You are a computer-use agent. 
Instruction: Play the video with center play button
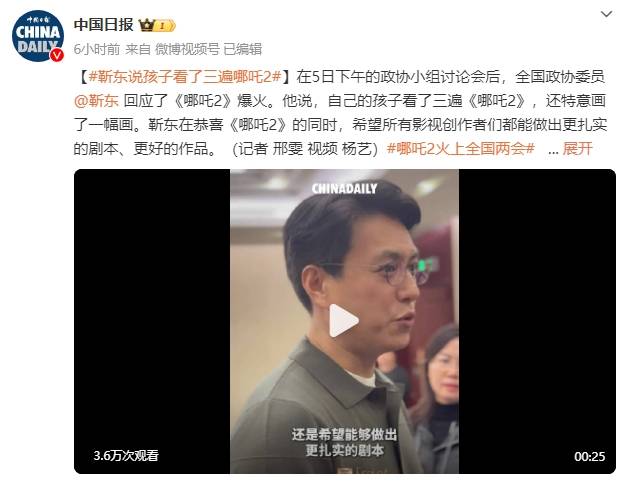pyautogui.click(x=343, y=321)
